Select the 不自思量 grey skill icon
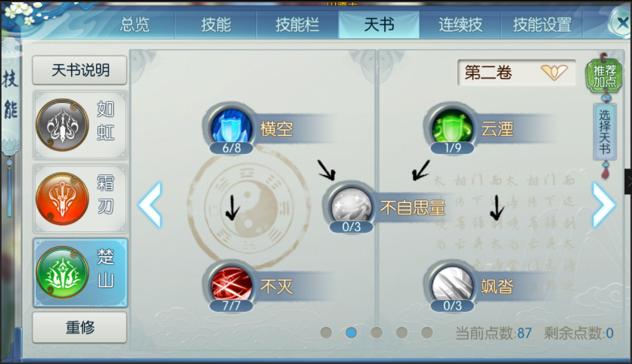Screen dimensions: 632x364 351,207
